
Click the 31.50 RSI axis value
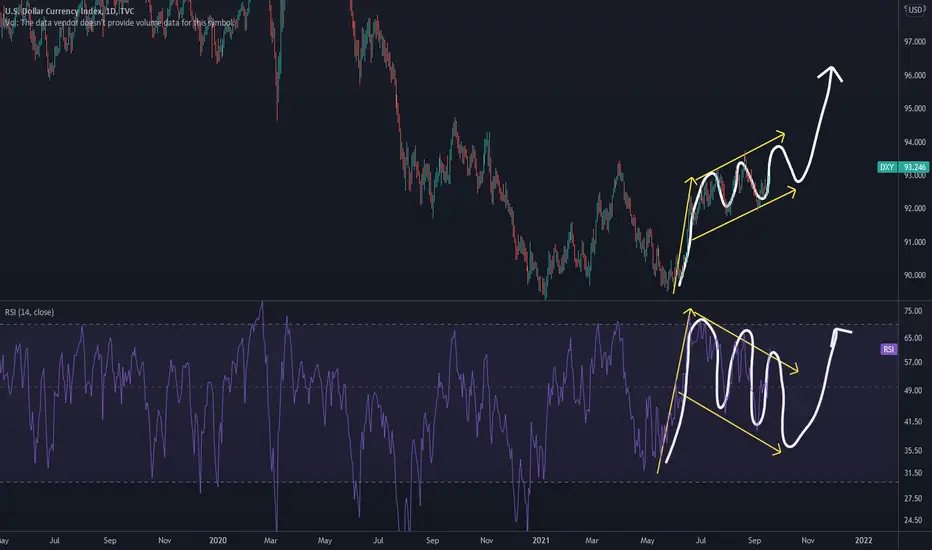pos(913,473)
